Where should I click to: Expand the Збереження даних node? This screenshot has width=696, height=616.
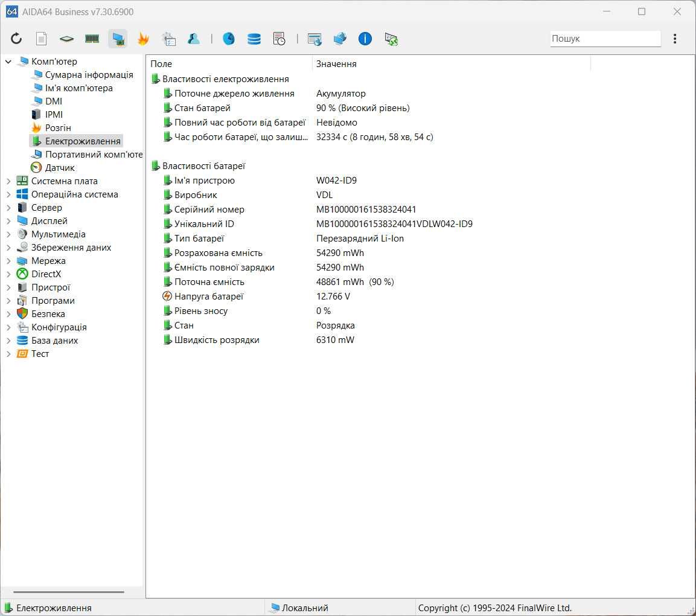pos(8,248)
